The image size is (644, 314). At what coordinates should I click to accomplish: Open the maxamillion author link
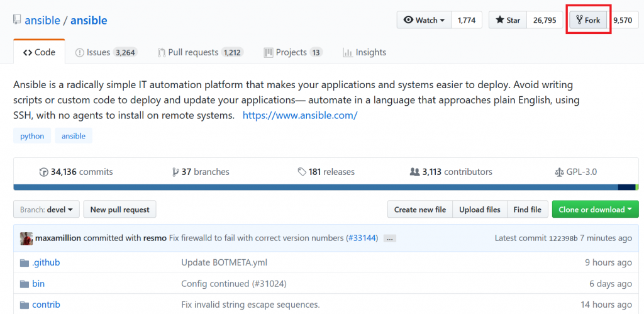(x=58, y=238)
